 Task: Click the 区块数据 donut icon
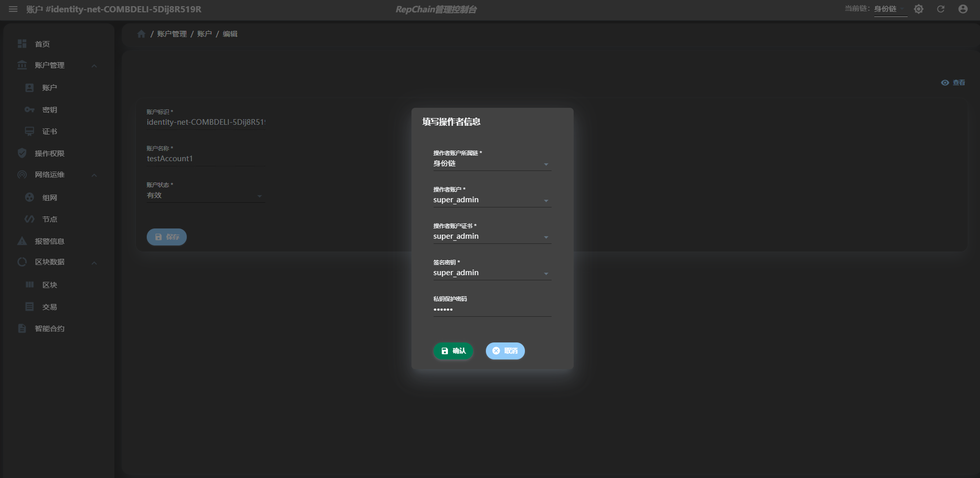click(22, 262)
